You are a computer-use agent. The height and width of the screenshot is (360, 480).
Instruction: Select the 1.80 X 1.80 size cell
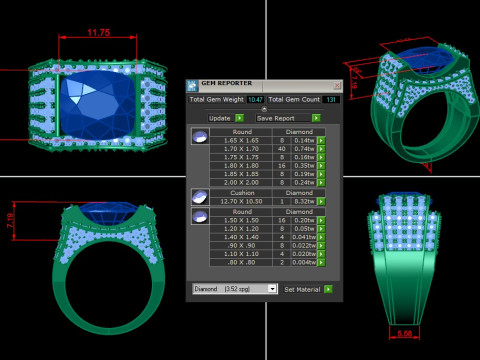(241, 166)
